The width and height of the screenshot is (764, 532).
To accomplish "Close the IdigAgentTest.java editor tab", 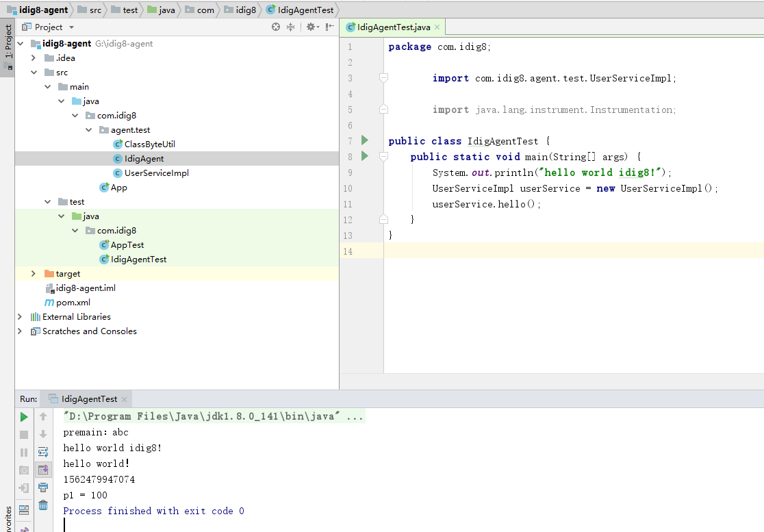I will coord(436,27).
